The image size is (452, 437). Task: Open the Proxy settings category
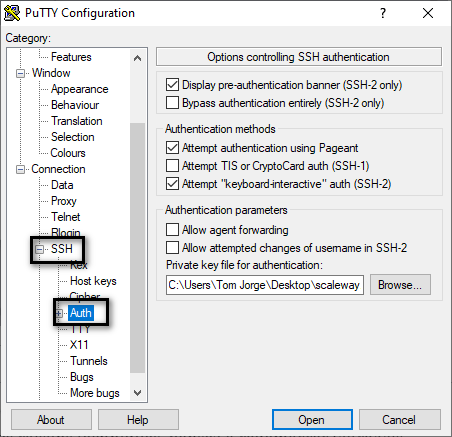click(64, 201)
